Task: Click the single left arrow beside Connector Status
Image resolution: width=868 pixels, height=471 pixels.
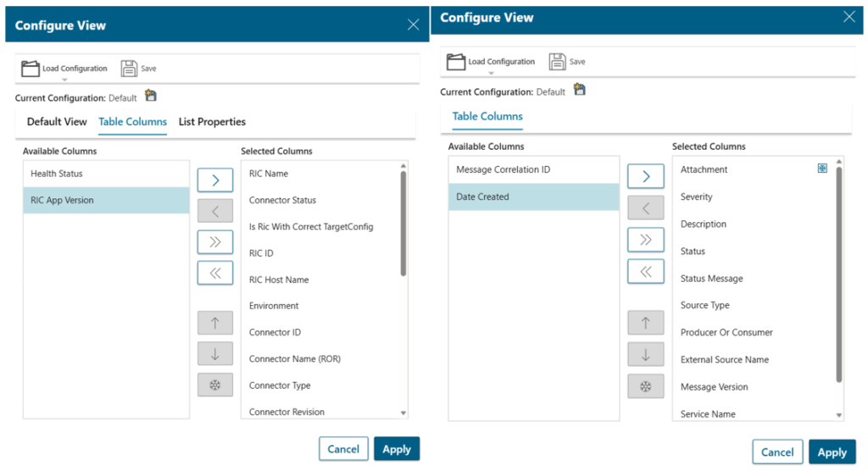Action: pyautogui.click(x=214, y=210)
